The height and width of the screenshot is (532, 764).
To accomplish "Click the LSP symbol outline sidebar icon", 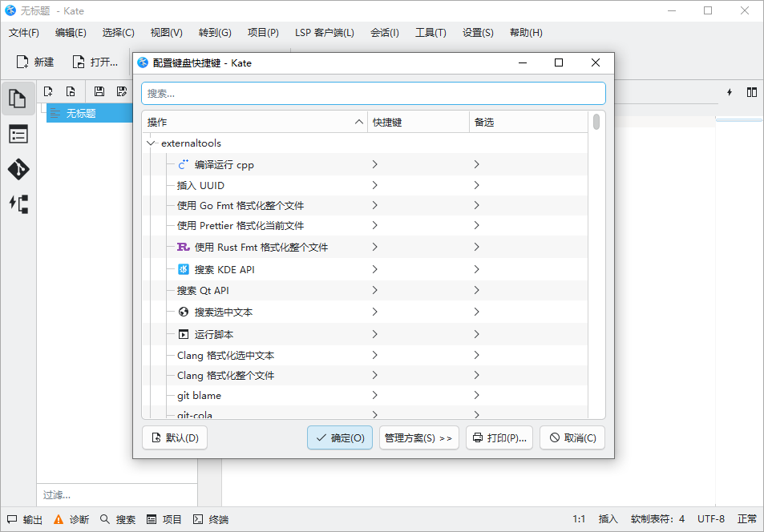I will [18, 204].
